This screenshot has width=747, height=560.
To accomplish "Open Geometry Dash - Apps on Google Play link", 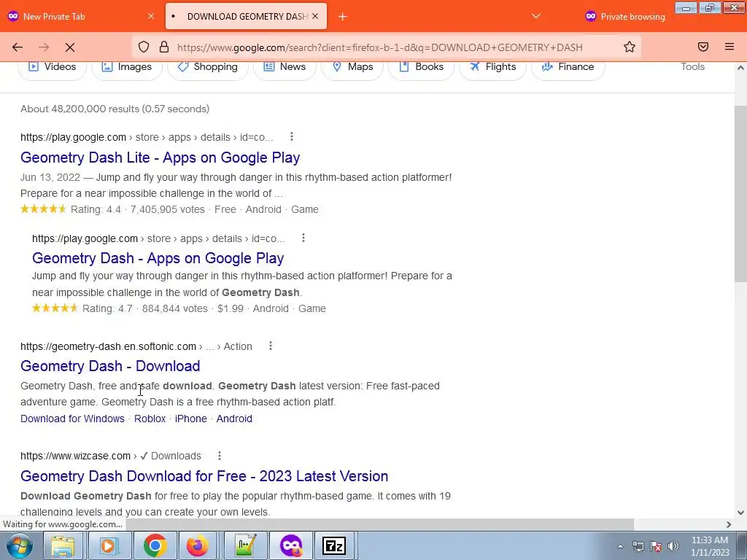I will click(x=158, y=258).
